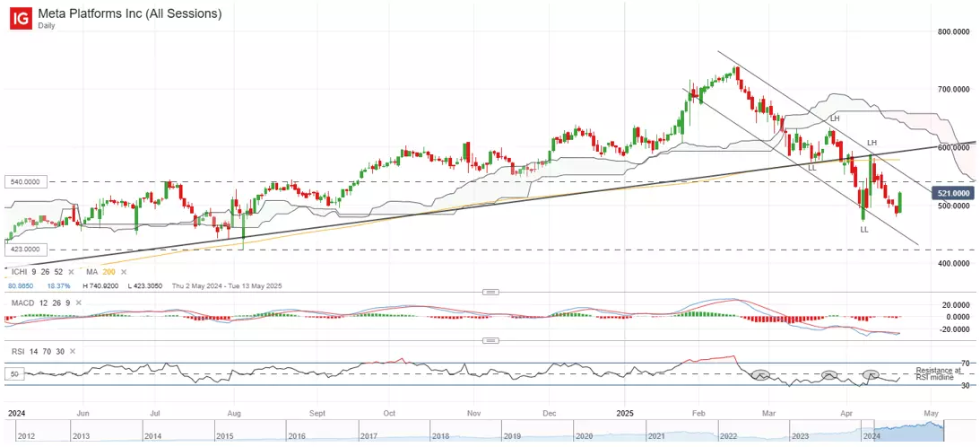This screenshot has height=447, width=980.
Task: Click the MA period value 200
Action: [107, 272]
